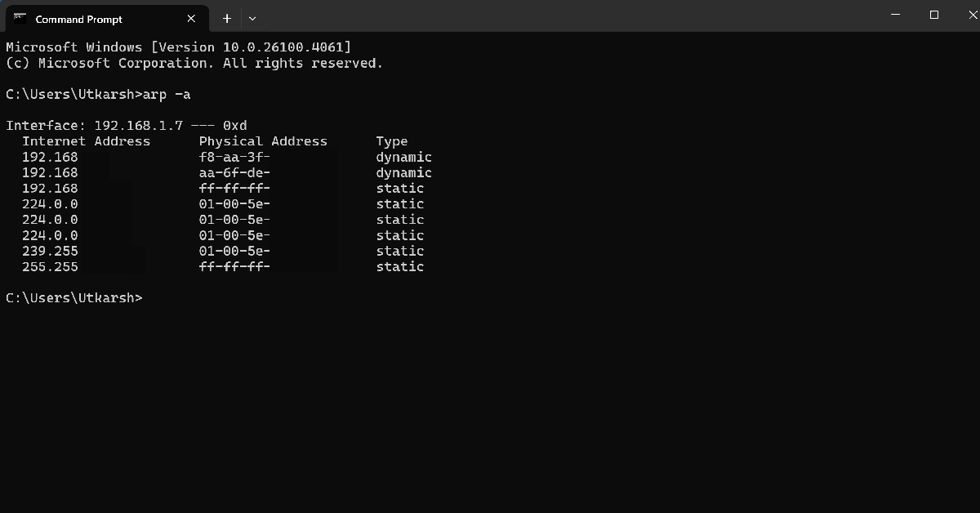The height and width of the screenshot is (513, 980).
Task: Click the 'Physical Address' column header
Action: tap(263, 141)
